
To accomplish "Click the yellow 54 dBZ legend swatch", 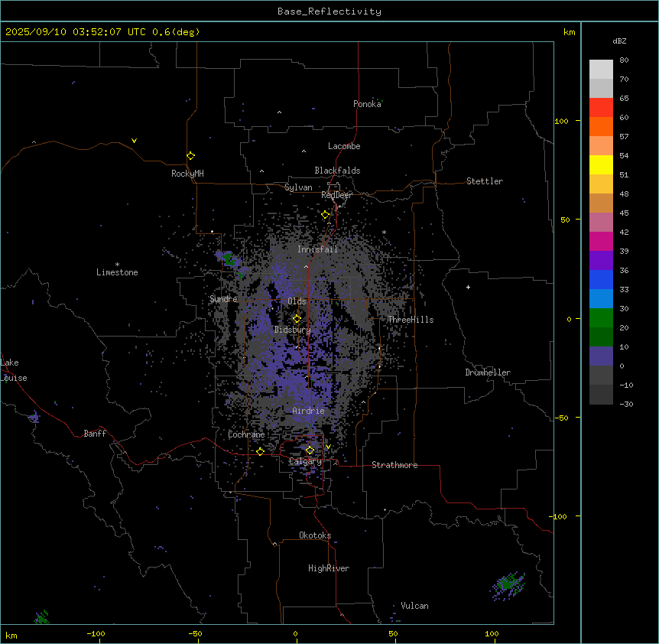I will click(601, 164).
